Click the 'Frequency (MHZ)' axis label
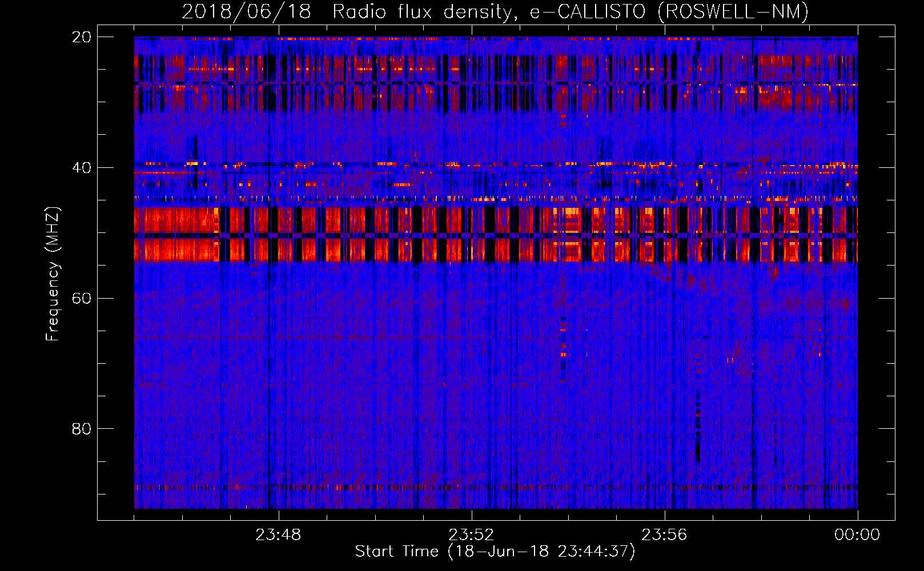Image resolution: width=924 pixels, height=571 pixels. click(53, 274)
